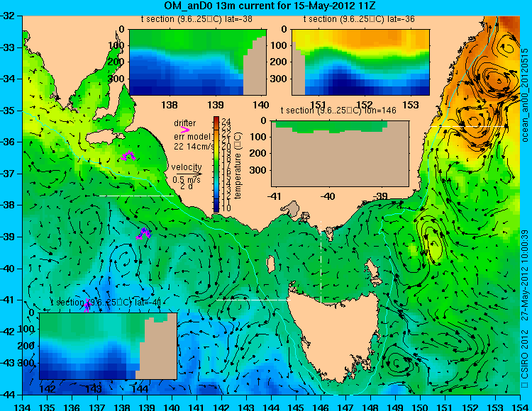Image resolution: width=532 pixels, height=411 pixels.
Task: Click the white section line at latitude -38
Action: click(136, 196)
